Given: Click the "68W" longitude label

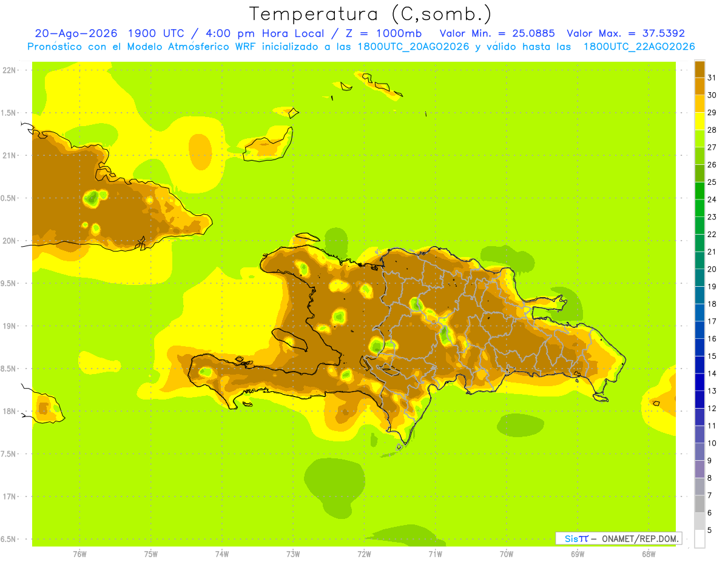Looking at the screenshot, I should tap(649, 554).
